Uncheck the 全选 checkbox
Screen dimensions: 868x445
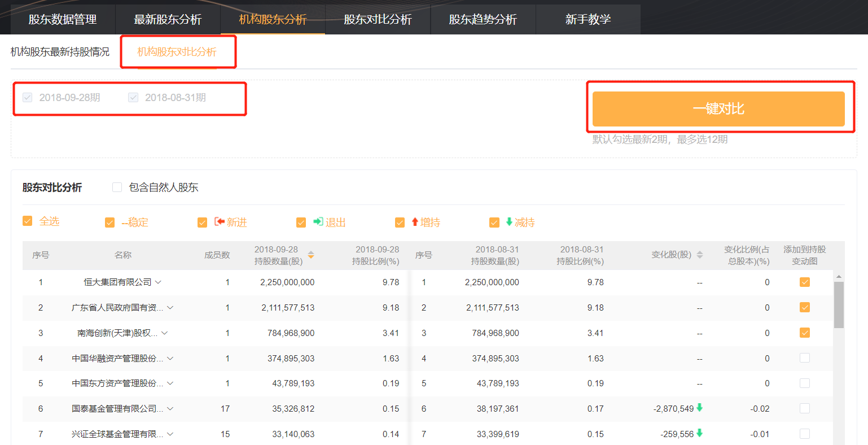pos(27,221)
